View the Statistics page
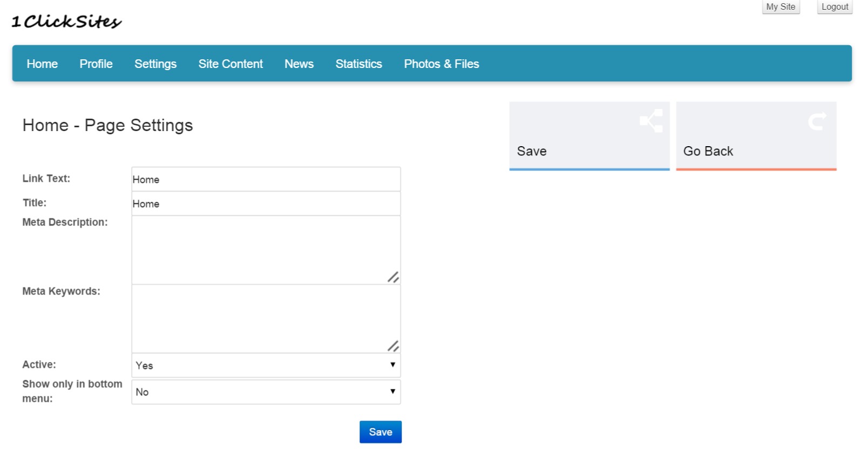 click(359, 64)
